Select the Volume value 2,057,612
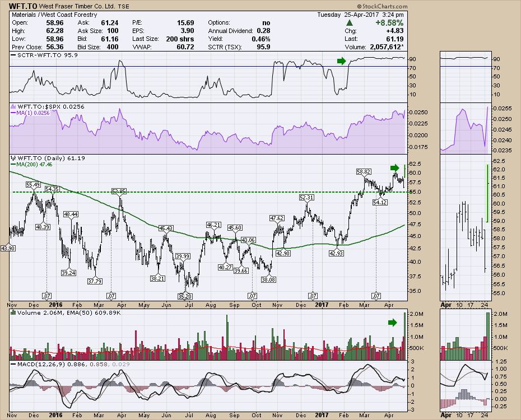The image size is (521, 420). point(387,47)
